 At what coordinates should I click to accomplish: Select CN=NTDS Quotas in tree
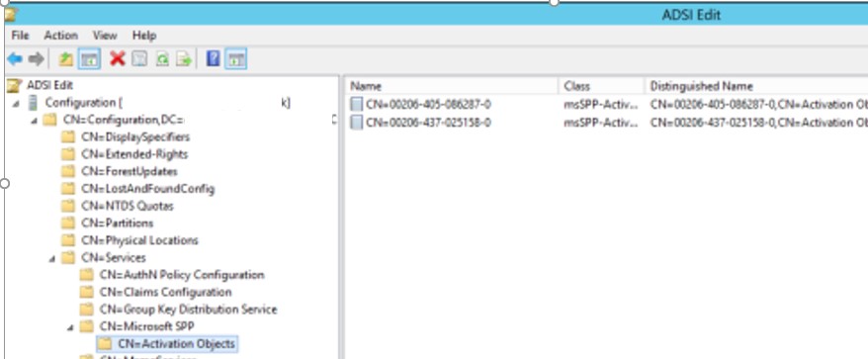[128, 206]
